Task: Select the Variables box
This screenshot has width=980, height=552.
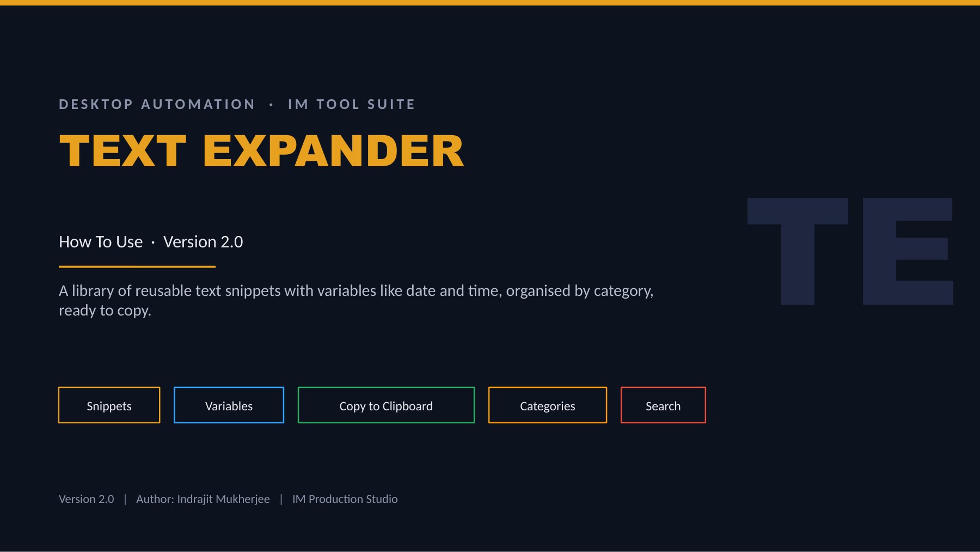Action: (229, 405)
